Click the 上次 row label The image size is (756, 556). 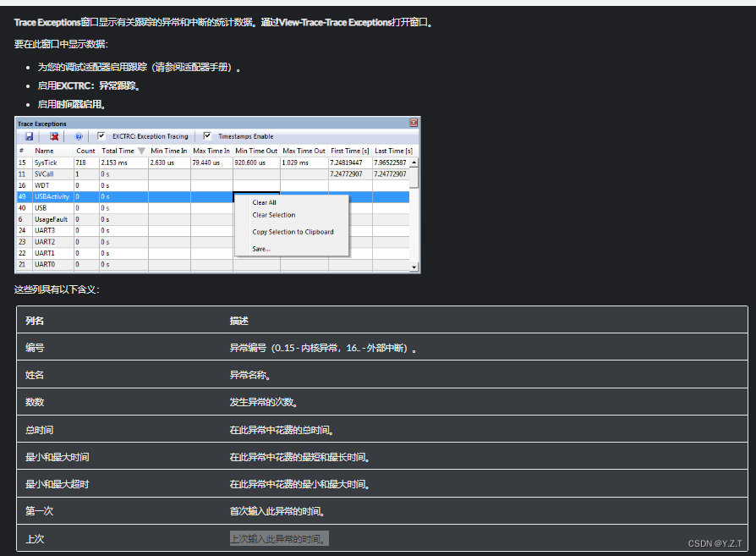[35, 539]
